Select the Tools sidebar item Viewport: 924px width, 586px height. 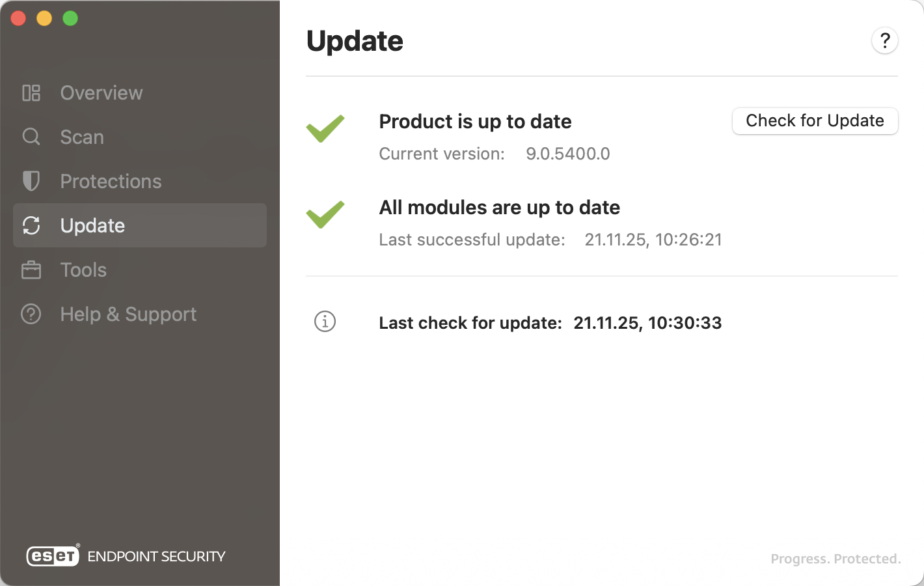[83, 270]
